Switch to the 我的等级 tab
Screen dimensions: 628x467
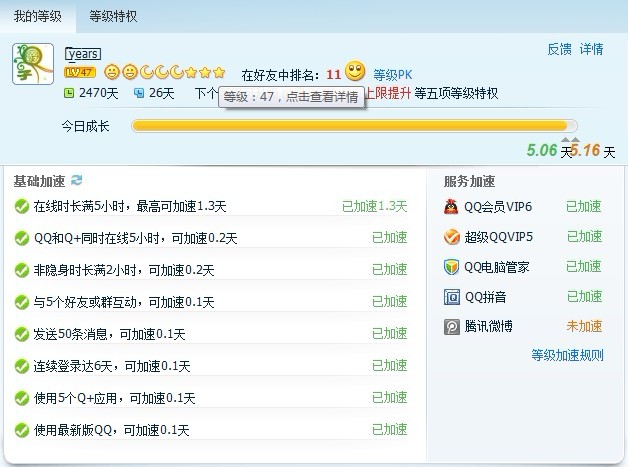click(38, 16)
